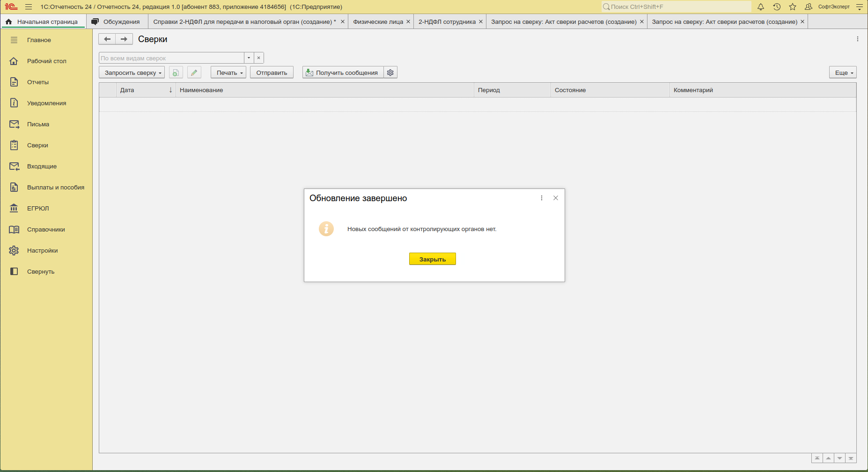
Task: Open Настройки in sidebar
Action: (46, 251)
